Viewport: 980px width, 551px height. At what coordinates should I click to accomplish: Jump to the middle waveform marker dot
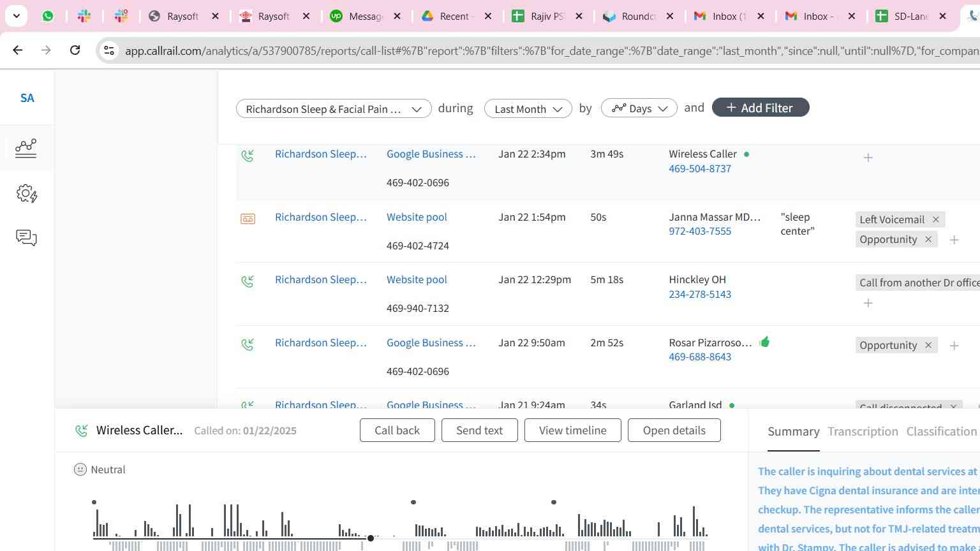point(413,503)
